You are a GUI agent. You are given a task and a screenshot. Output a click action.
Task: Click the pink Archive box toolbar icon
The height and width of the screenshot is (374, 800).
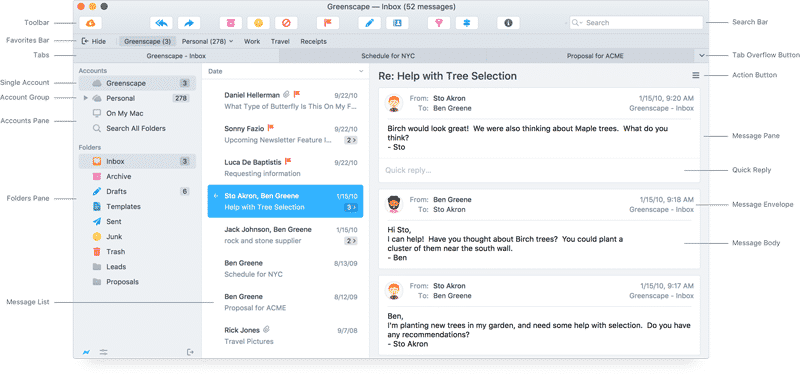(231, 23)
